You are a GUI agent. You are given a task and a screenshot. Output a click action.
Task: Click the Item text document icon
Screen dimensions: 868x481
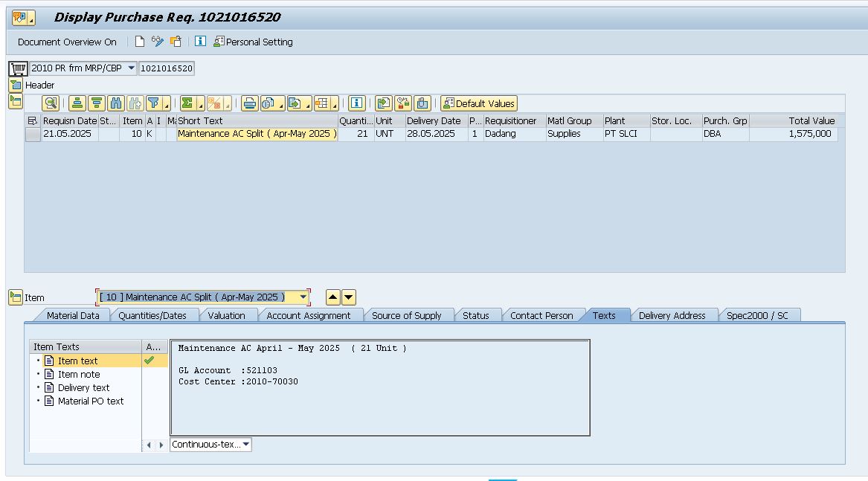point(49,361)
